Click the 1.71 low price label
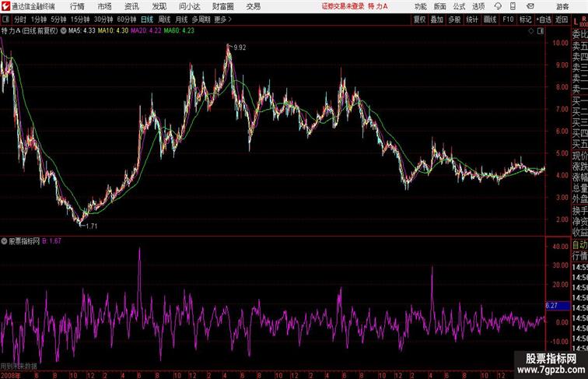 (92, 226)
